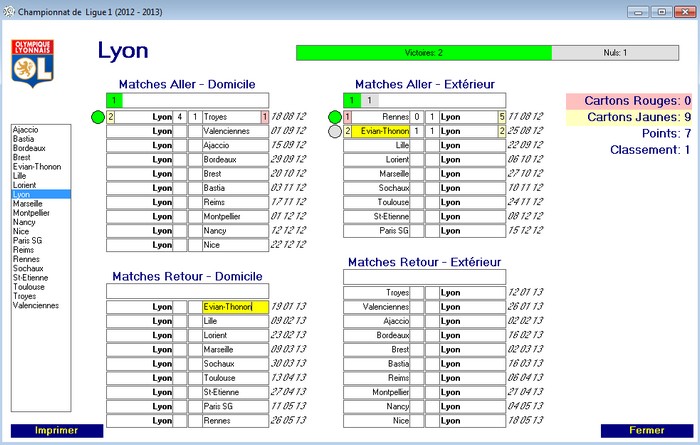Image resolution: width=700 pixels, height=445 pixels.
Task: Click the green circle beside the Rennes-Lyon match
Action: click(x=334, y=117)
